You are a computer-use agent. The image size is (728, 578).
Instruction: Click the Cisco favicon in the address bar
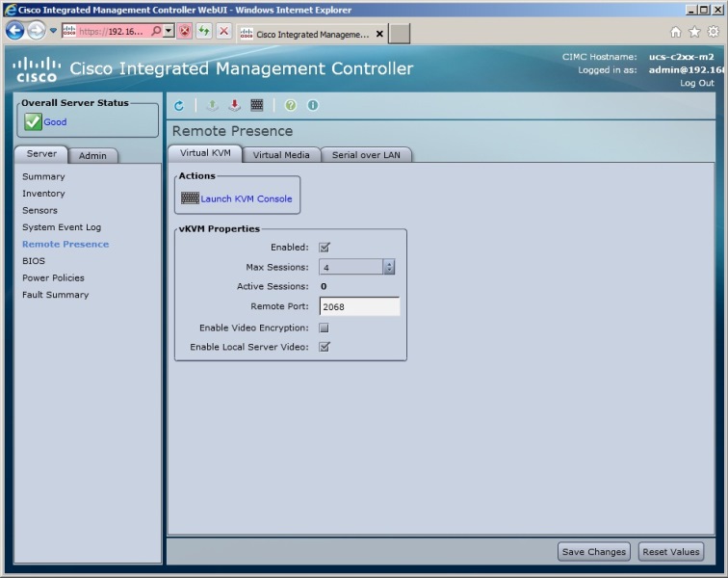tap(69, 31)
